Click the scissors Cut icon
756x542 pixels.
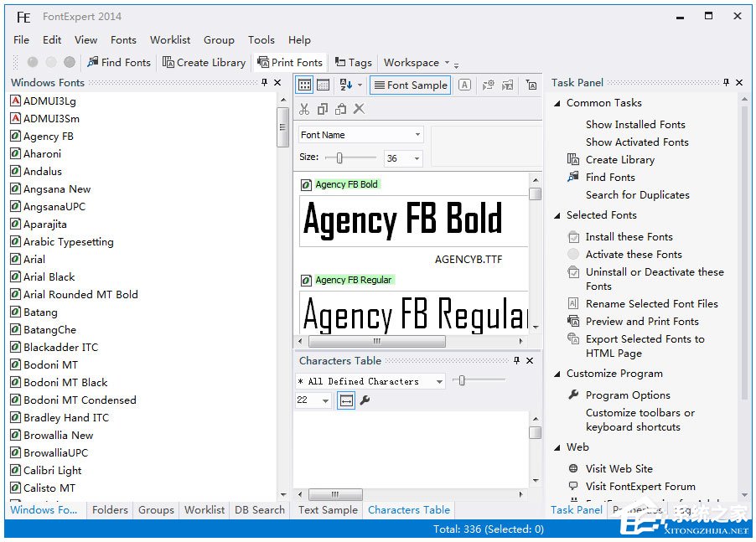pos(304,109)
